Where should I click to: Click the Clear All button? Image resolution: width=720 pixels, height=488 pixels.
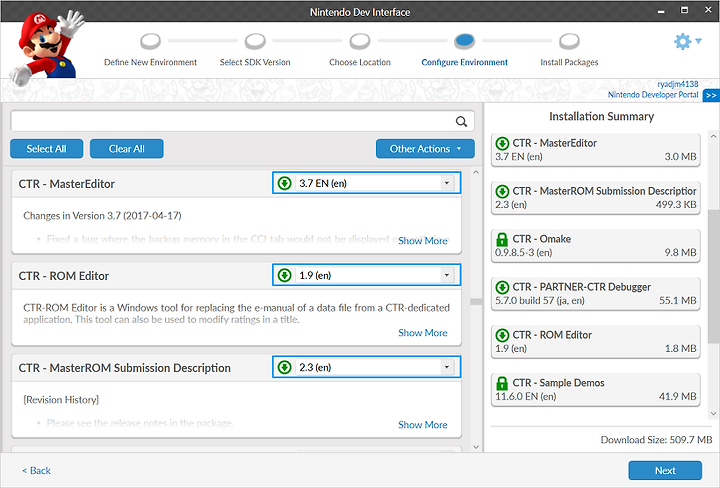[x=126, y=149]
